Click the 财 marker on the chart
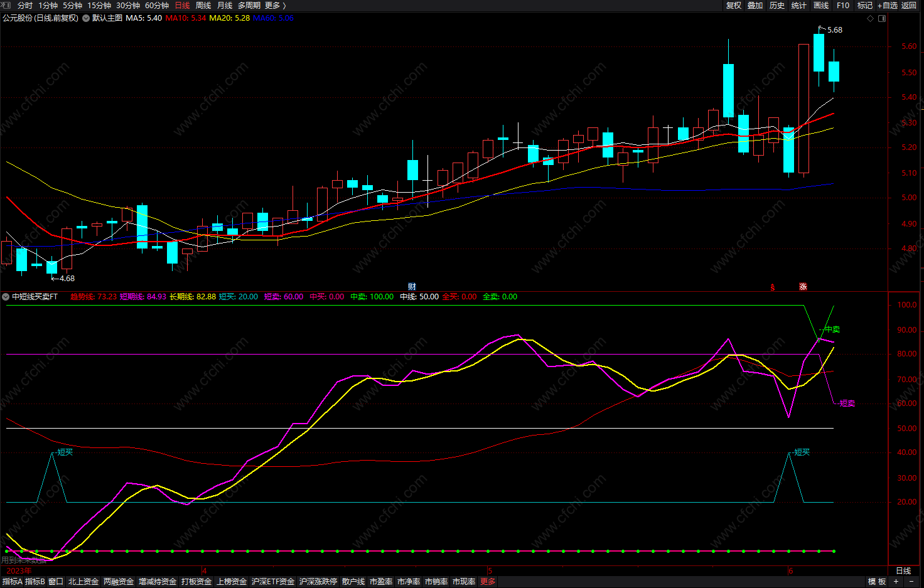Screen dimensions: 924x588 coord(412,287)
